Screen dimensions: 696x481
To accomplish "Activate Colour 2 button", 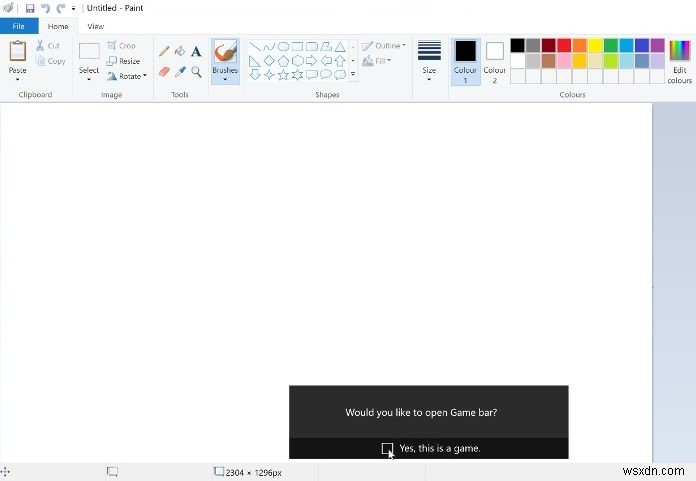I will tap(494, 61).
